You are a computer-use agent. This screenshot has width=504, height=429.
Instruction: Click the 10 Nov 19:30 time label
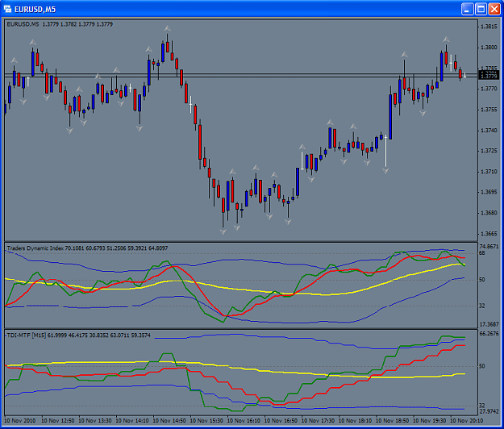[x=430, y=420]
